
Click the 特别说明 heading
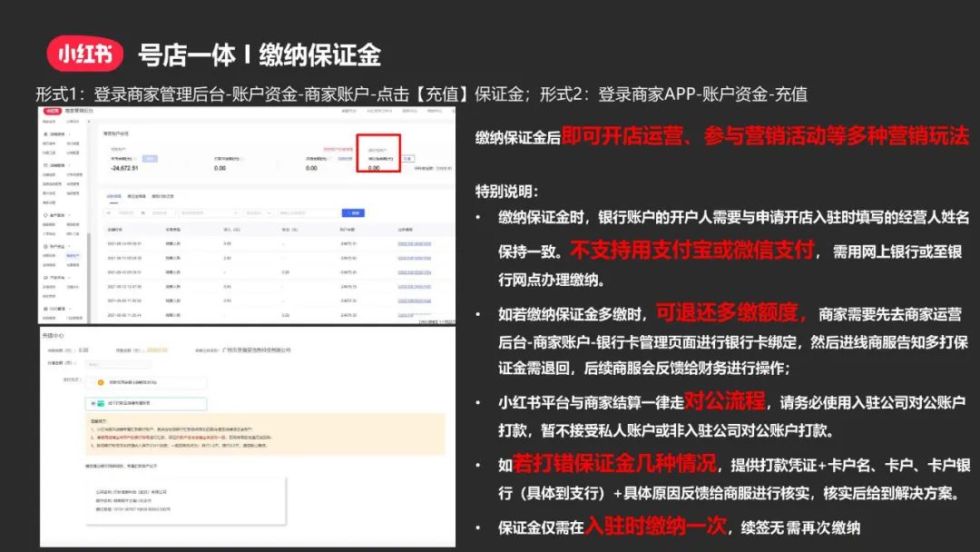click(507, 192)
